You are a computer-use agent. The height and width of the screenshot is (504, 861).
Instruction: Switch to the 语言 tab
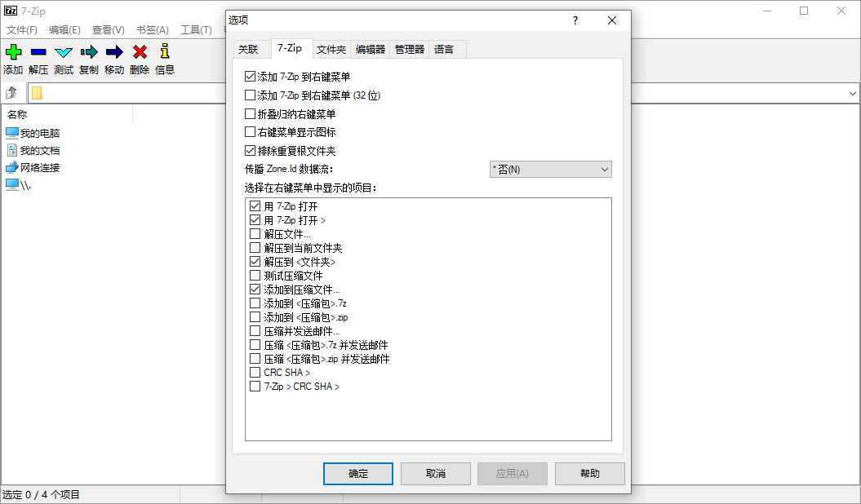[x=445, y=49]
